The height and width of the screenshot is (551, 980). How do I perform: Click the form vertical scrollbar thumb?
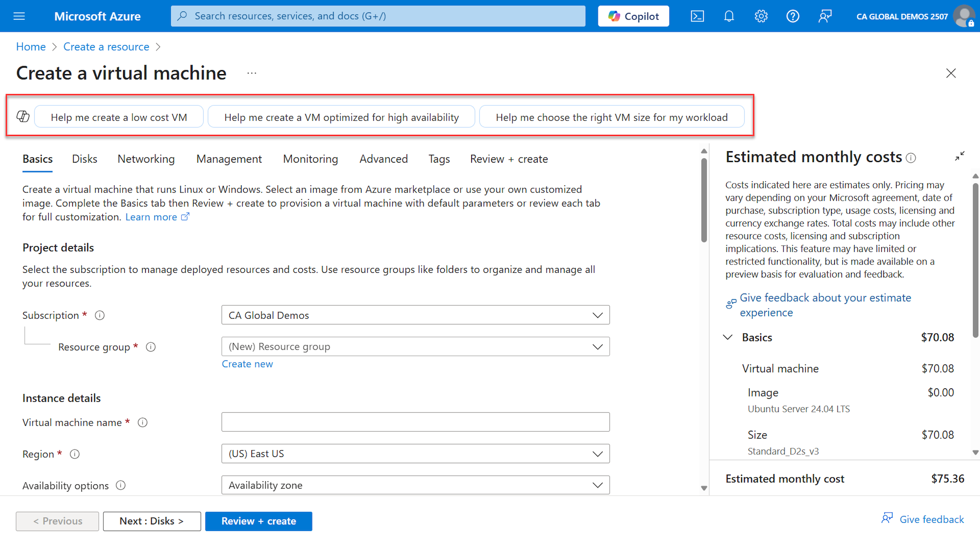click(704, 200)
